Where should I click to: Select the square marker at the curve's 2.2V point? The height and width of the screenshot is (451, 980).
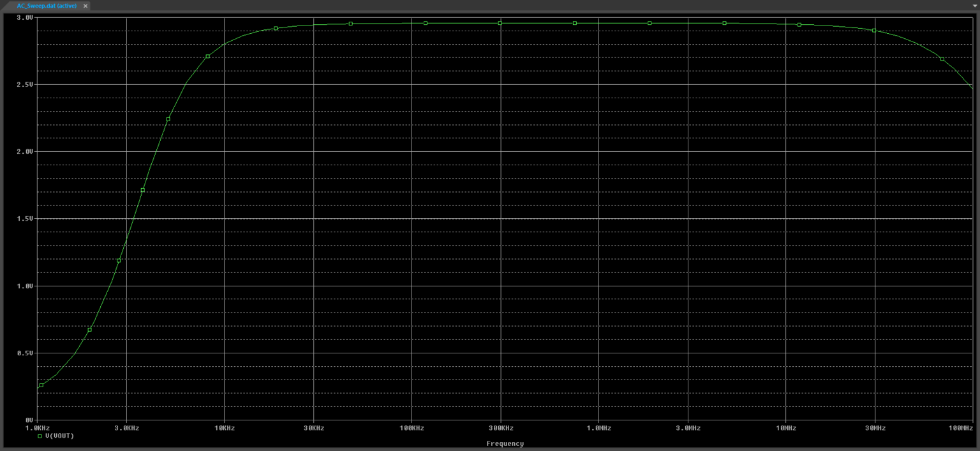(168, 119)
